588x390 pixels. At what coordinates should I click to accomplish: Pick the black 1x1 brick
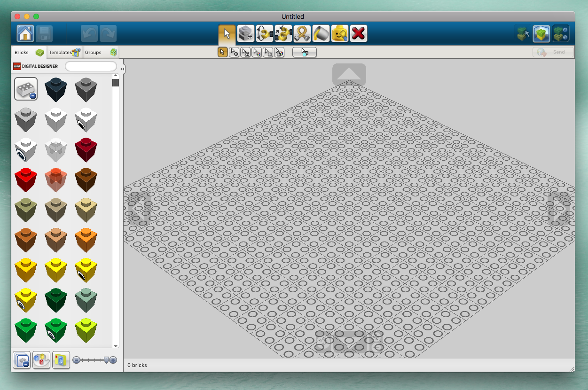56,89
